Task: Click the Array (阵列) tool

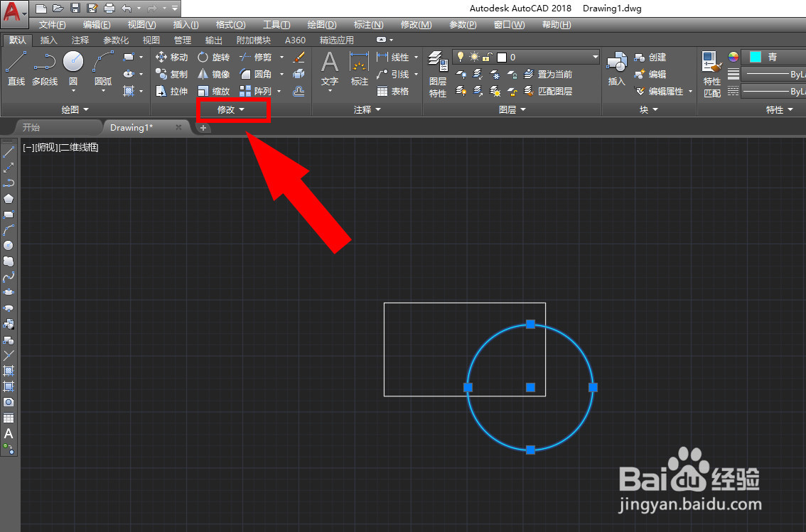Action: tap(255, 91)
